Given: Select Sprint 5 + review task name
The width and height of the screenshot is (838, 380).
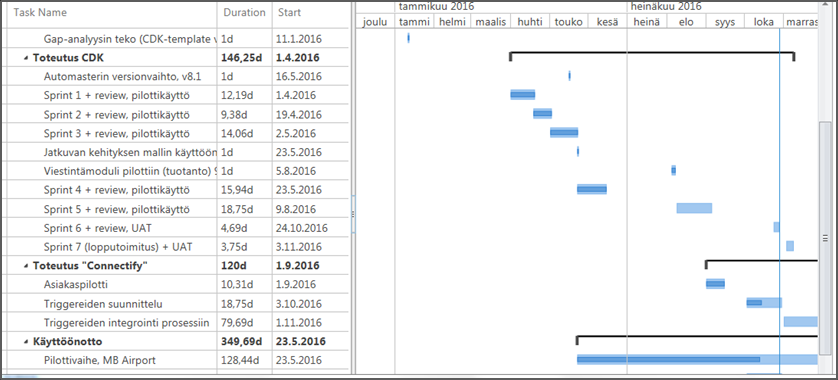Looking at the screenshot, I should (117, 209).
